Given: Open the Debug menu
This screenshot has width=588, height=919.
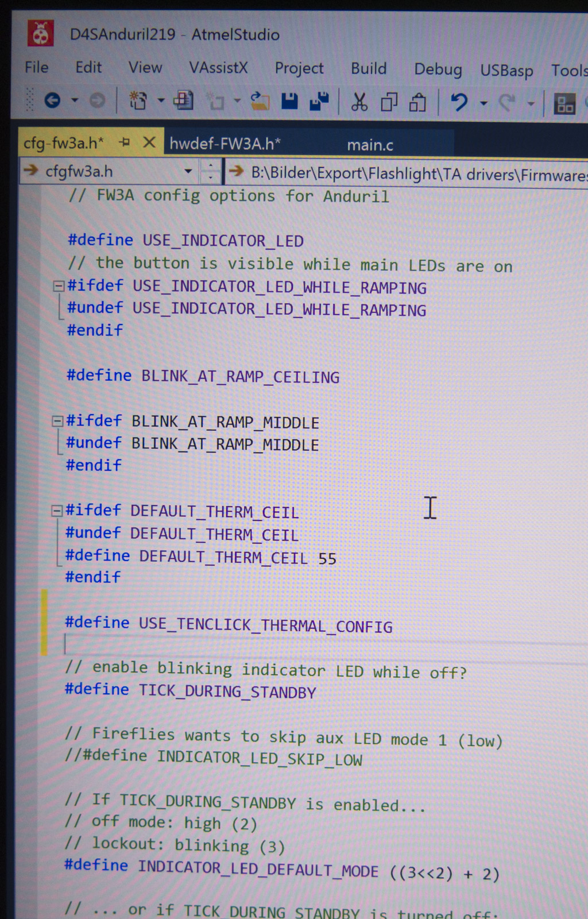Looking at the screenshot, I should tap(438, 69).
